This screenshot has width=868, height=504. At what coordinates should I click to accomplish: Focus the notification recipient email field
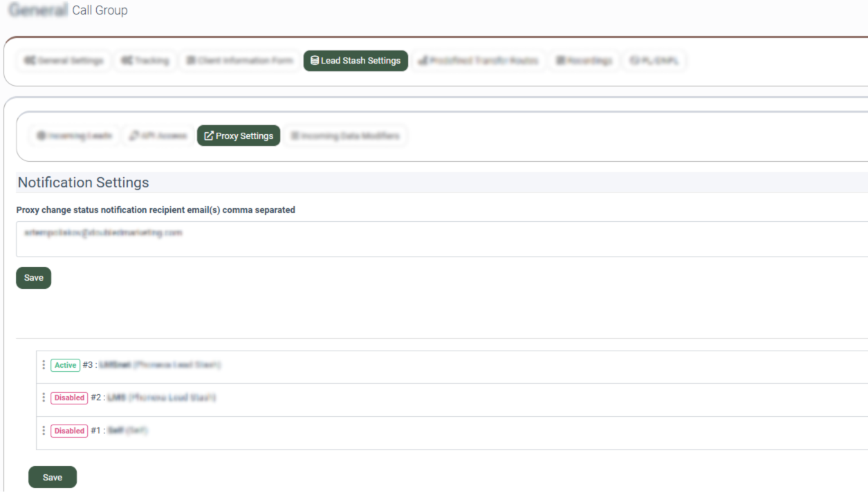(441, 239)
